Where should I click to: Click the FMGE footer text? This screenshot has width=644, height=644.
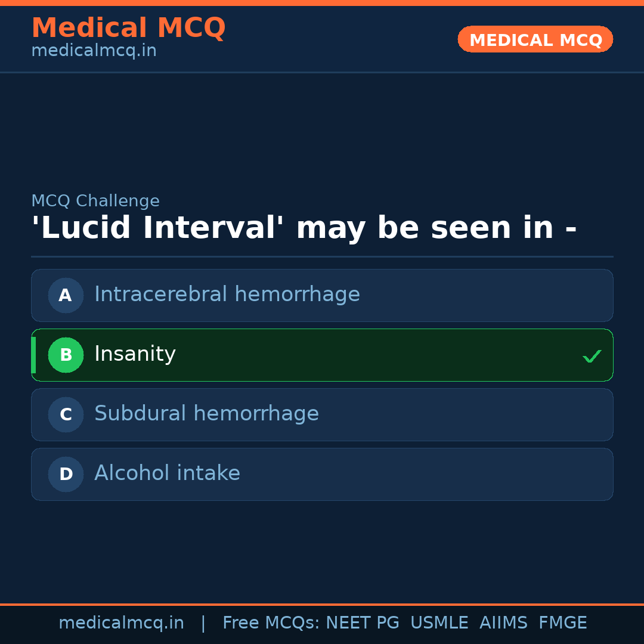[x=563, y=623]
